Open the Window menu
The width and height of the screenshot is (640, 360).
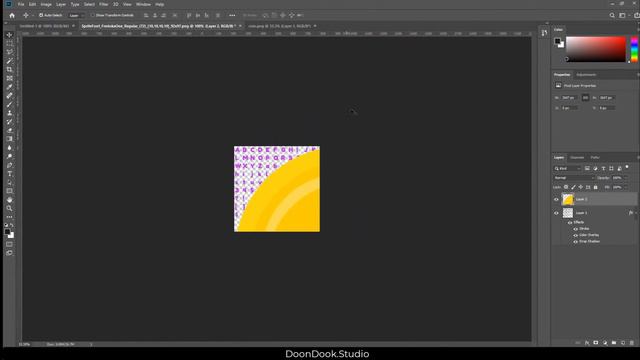coord(143,4)
